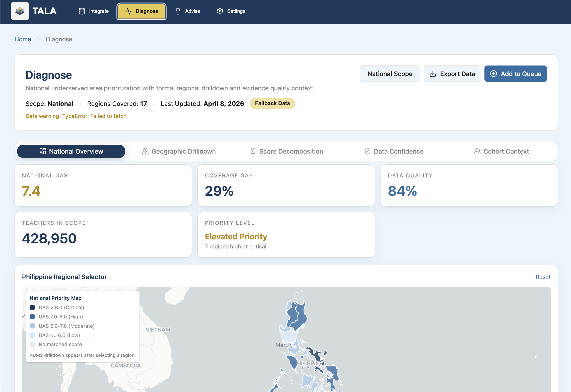Viewport: 571px width, 392px height.
Task: Click the Data Confidence shield icon
Action: (368, 151)
